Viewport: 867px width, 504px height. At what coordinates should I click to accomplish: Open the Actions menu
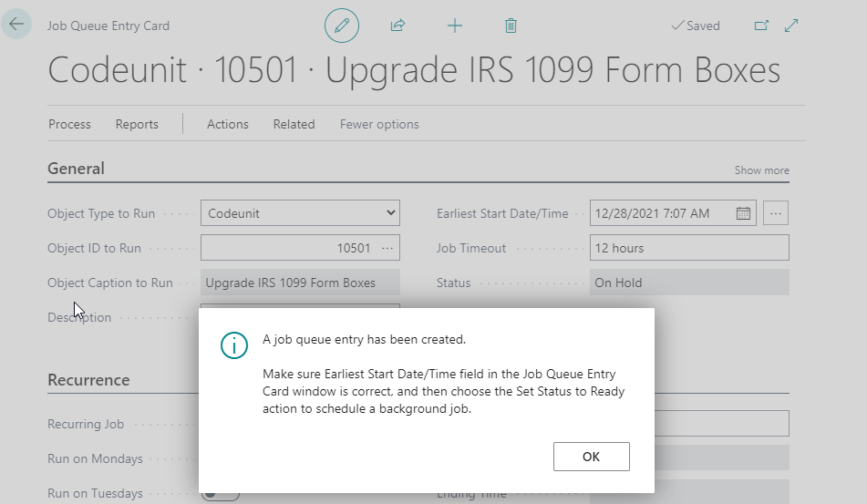(228, 124)
